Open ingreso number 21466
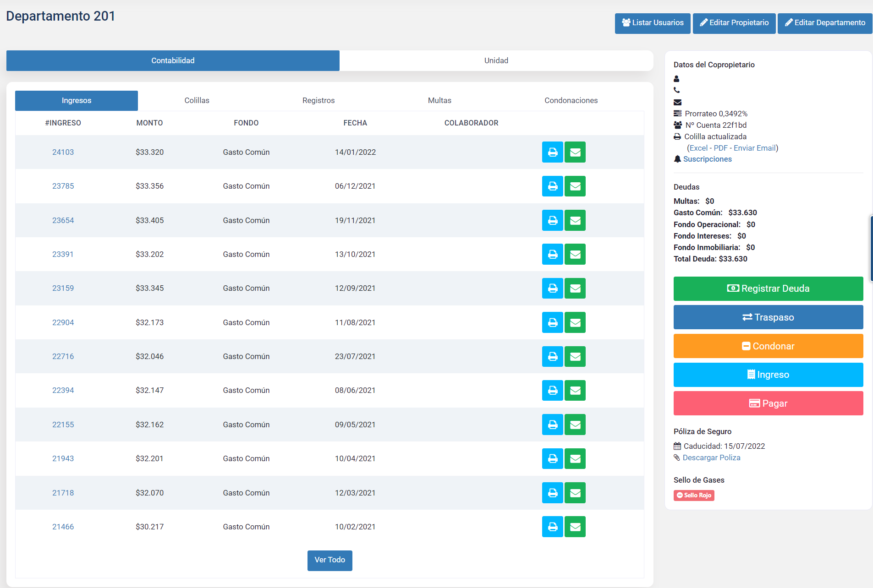873x588 pixels. pos(63,527)
